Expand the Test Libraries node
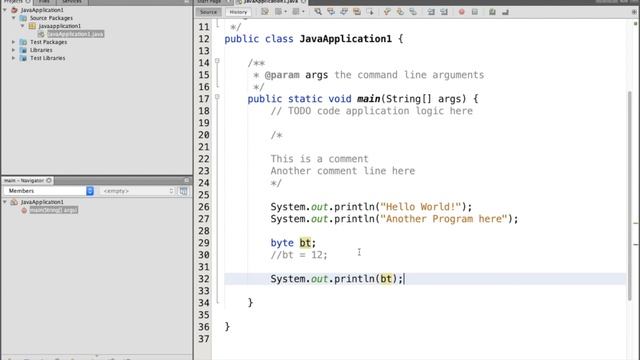The image size is (640, 360). pyautogui.click(x=13, y=58)
